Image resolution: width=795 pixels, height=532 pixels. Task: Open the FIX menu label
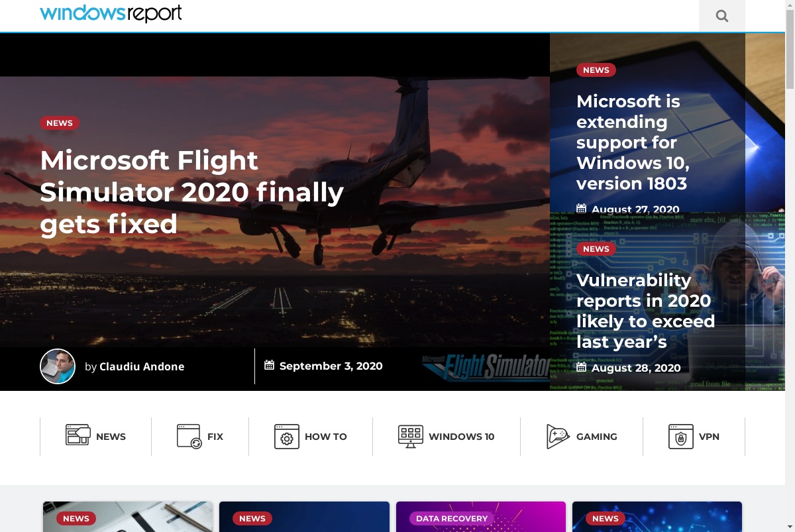click(215, 437)
